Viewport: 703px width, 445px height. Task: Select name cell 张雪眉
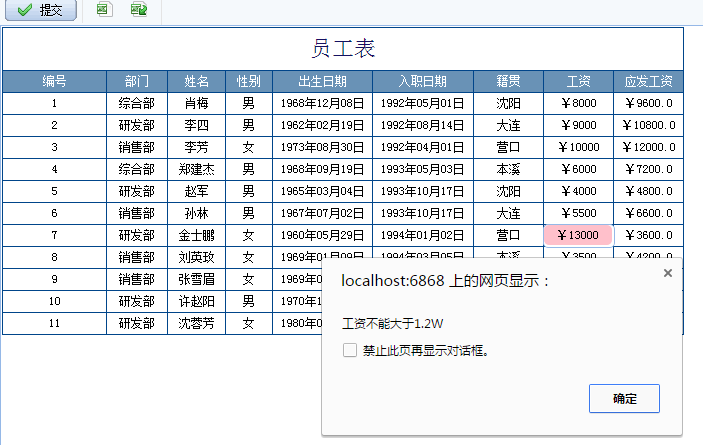(196, 279)
